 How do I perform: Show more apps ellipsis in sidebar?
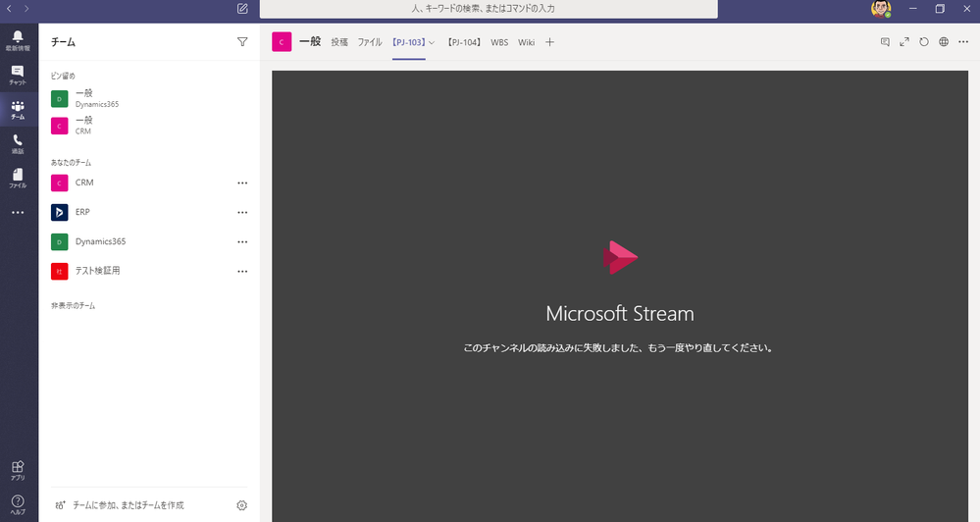[x=18, y=213]
